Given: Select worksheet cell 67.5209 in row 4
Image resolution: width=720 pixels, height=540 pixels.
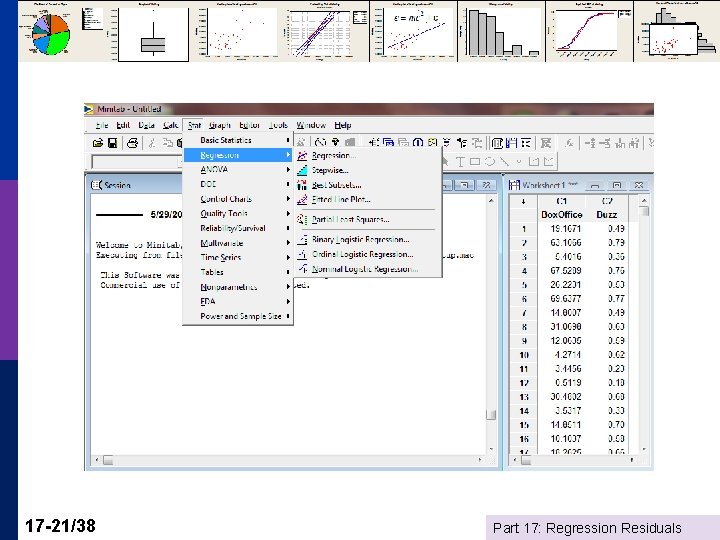Looking at the screenshot, I should [562, 271].
